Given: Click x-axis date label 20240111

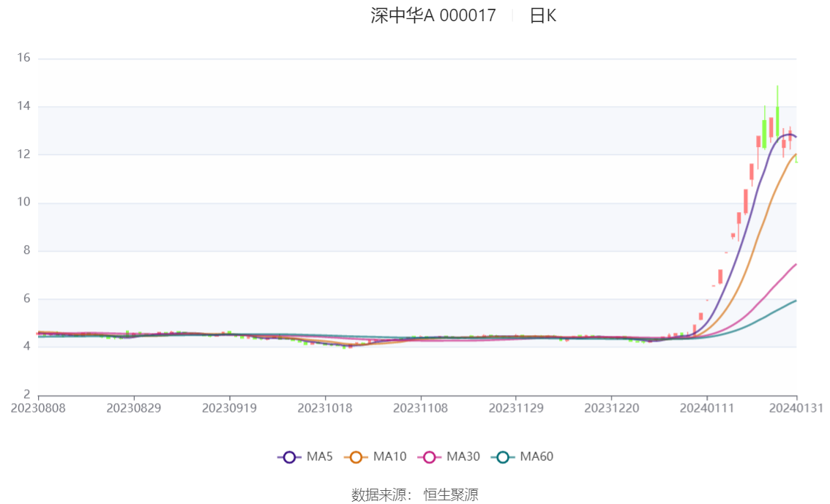Looking at the screenshot, I should [707, 408].
